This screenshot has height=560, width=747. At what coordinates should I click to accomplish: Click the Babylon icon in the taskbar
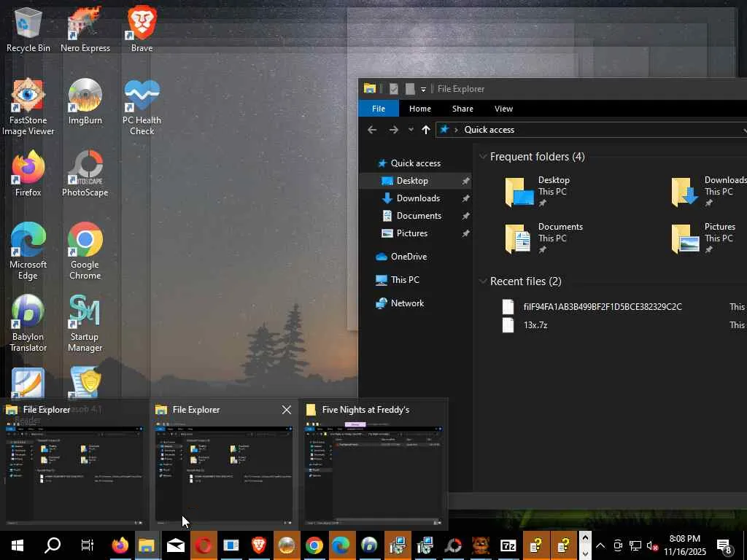point(369,545)
